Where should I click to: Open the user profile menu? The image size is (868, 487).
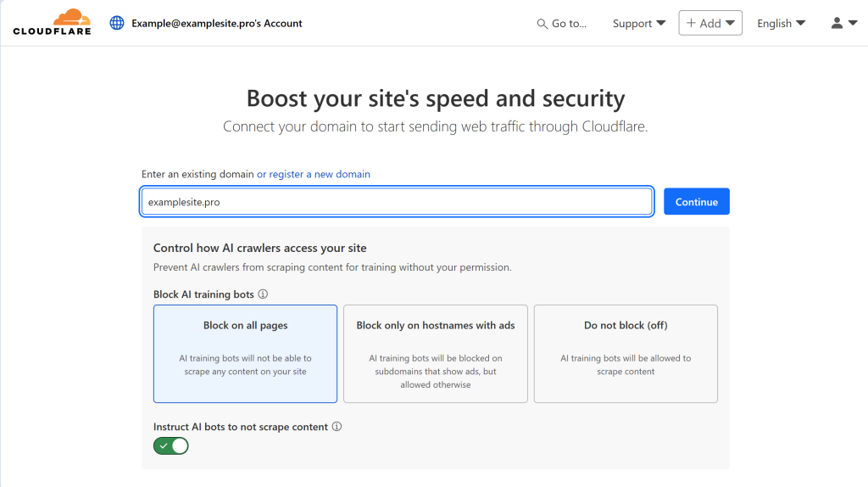(x=844, y=23)
